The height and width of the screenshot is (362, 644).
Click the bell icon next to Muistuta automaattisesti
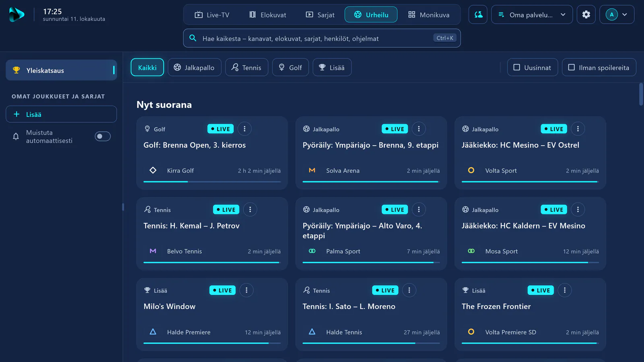(16, 136)
